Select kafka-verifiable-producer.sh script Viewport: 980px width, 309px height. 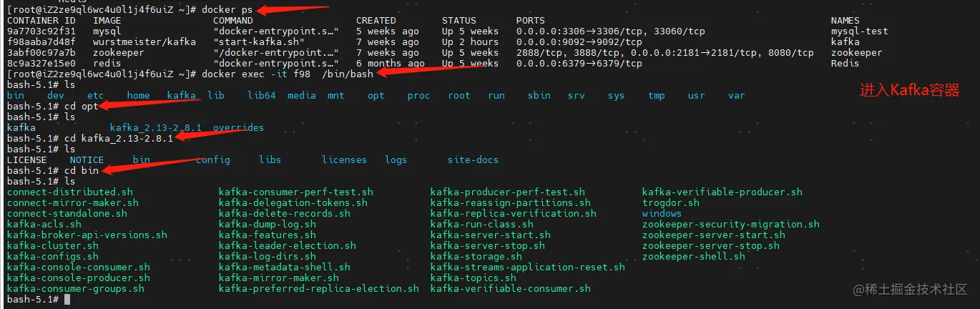722,192
